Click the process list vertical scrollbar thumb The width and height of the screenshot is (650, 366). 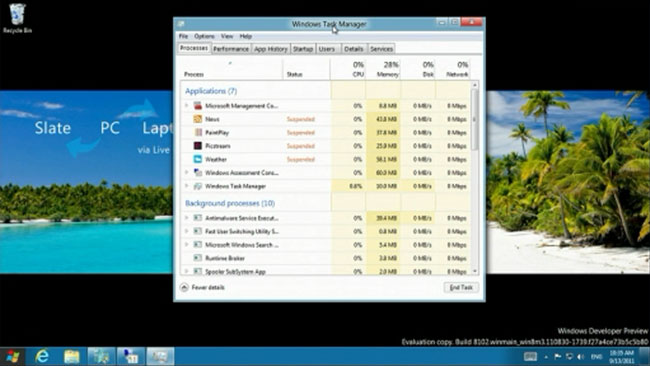(x=475, y=120)
